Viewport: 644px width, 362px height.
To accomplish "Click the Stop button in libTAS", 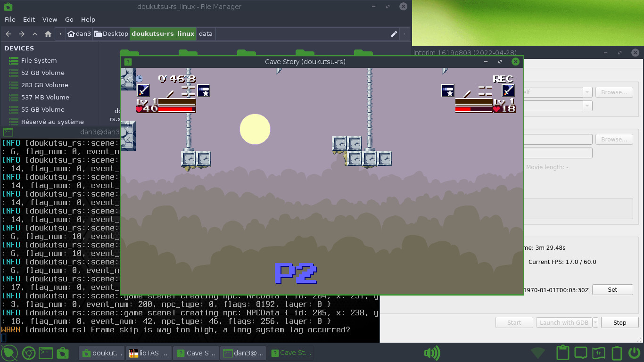I will click(619, 323).
